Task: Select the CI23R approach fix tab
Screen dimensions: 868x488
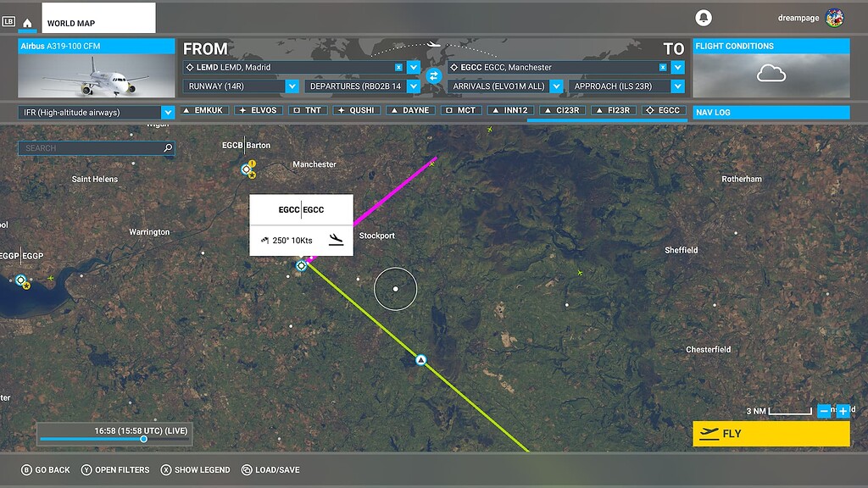Action: 561,109
